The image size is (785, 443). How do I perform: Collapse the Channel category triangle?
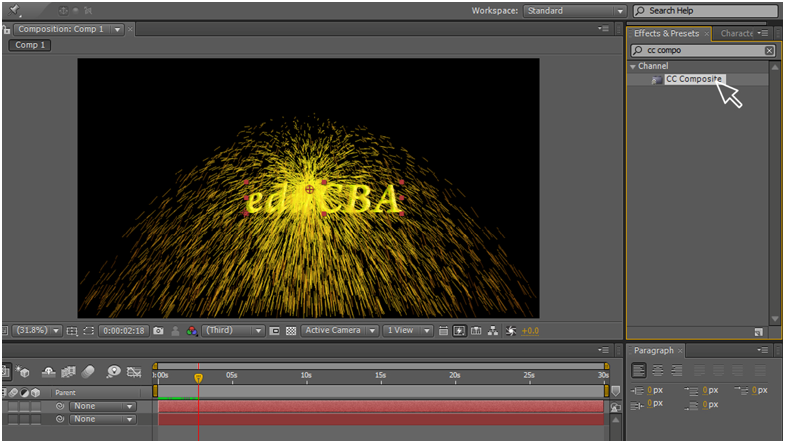[x=633, y=67]
